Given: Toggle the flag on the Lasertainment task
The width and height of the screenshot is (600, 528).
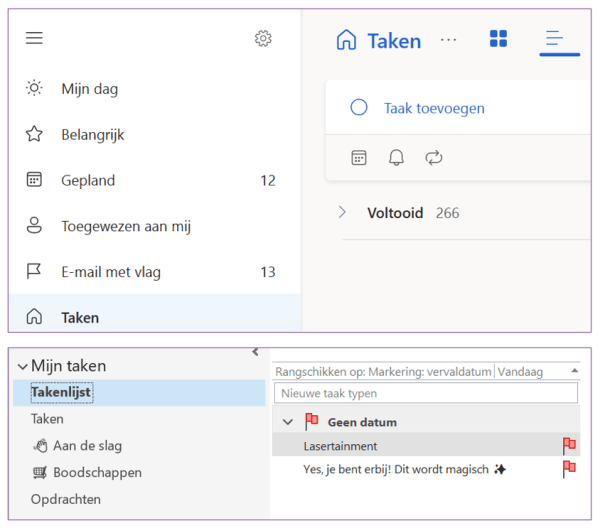Looking at the screenshot, I should tap(569, 446).
